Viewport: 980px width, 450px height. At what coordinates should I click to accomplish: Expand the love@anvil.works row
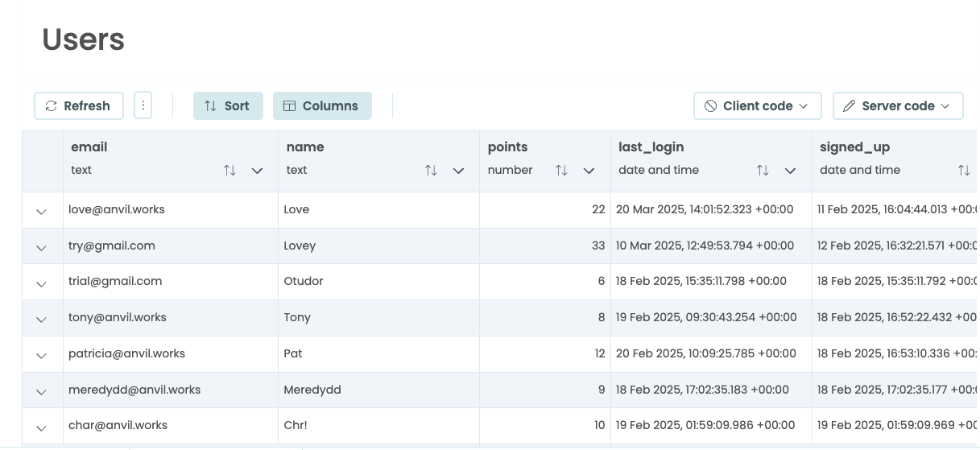(x=42, y=211)
